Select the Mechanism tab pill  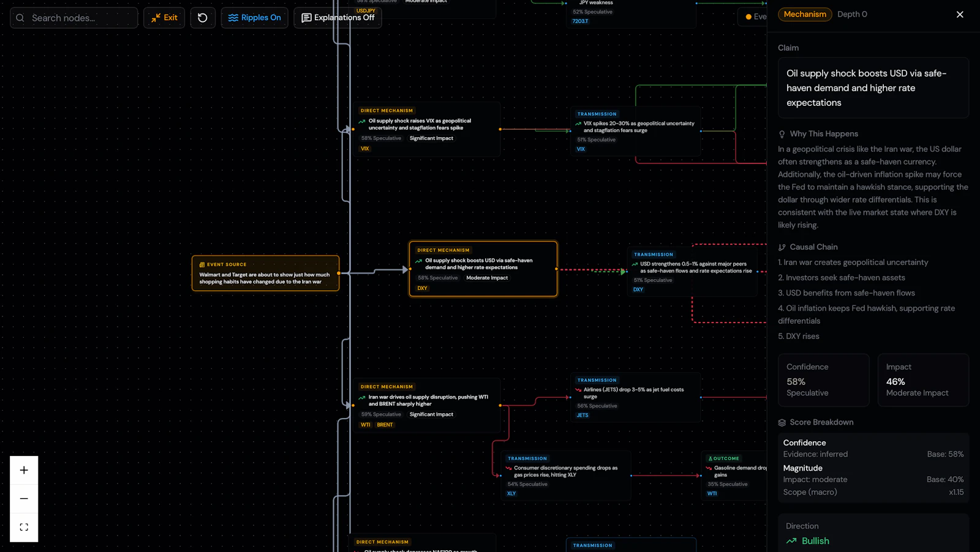point(805,14)
